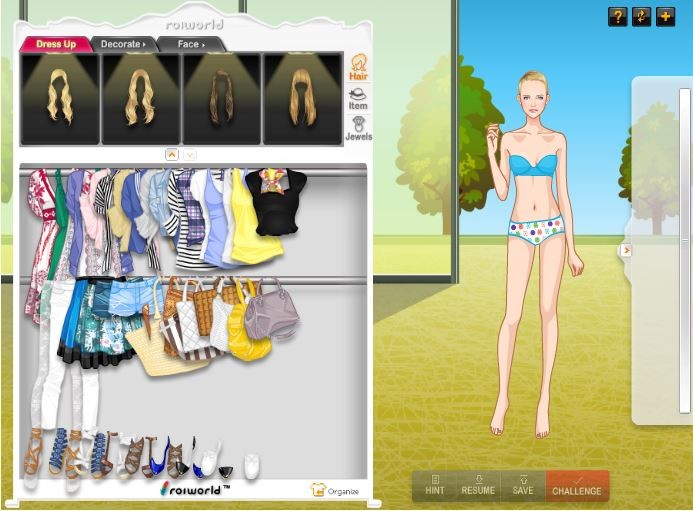The width and height of the screenshot is (693, 511).
Task: Click the swap arrows icon at top right
Action: (x=641, y=17)
